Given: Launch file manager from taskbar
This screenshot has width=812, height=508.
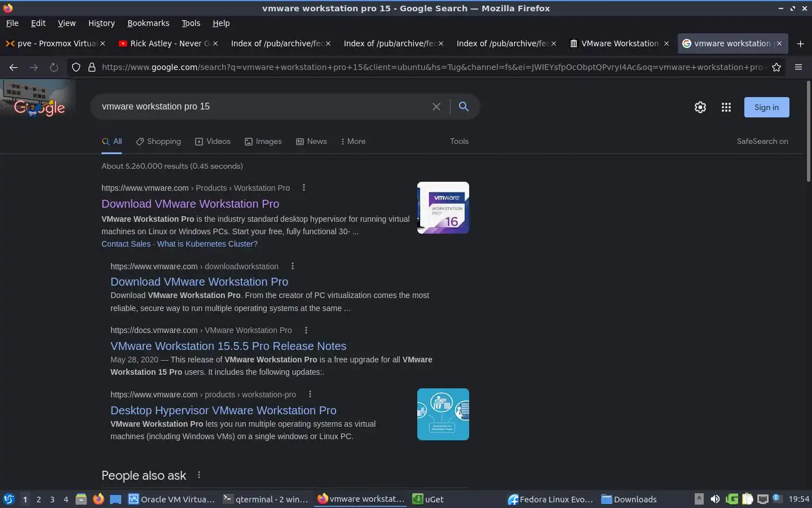Looking at the screenshot, I should 81,499.
